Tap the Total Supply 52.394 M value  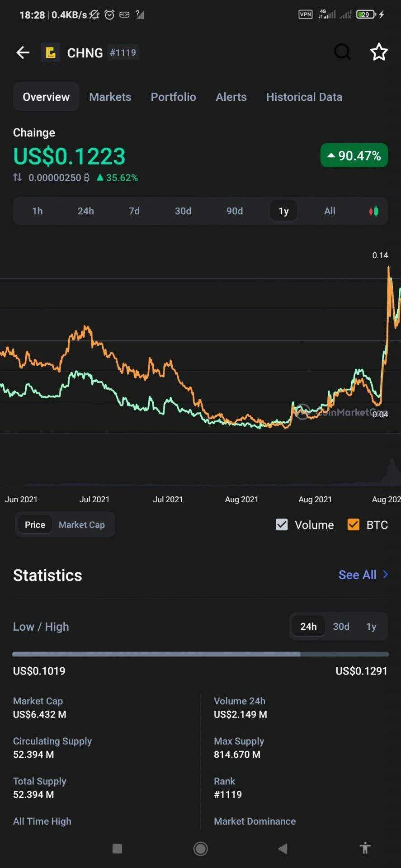click(x=33, y=794)
